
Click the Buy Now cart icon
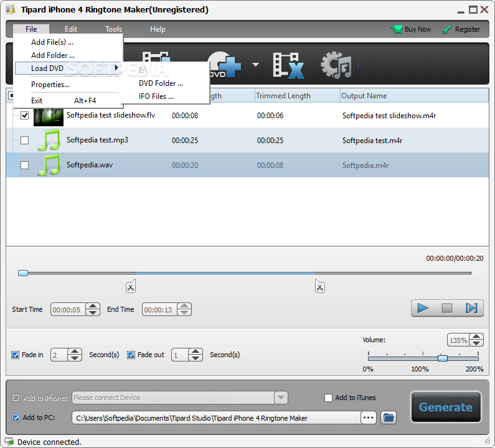[x=396, y=29]
